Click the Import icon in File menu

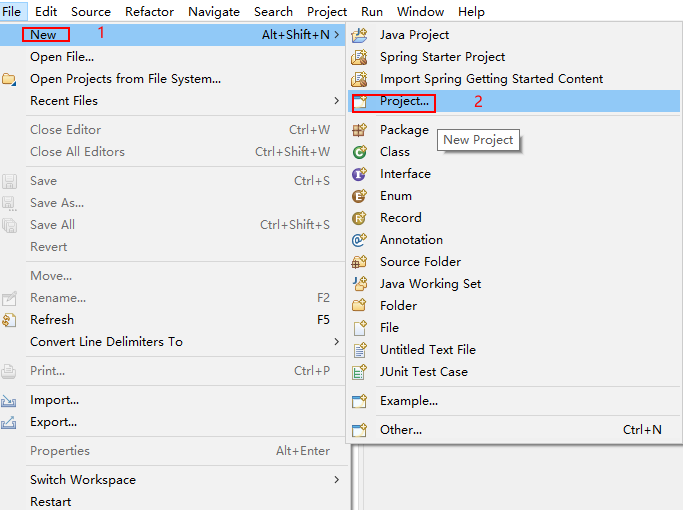tap(9, 400)
